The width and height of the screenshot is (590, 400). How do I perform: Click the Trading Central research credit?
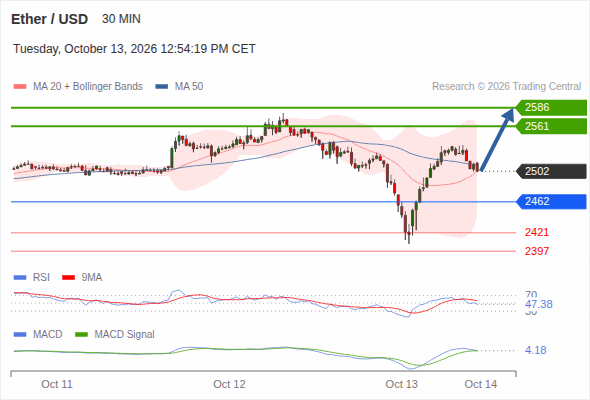point(506,87)
